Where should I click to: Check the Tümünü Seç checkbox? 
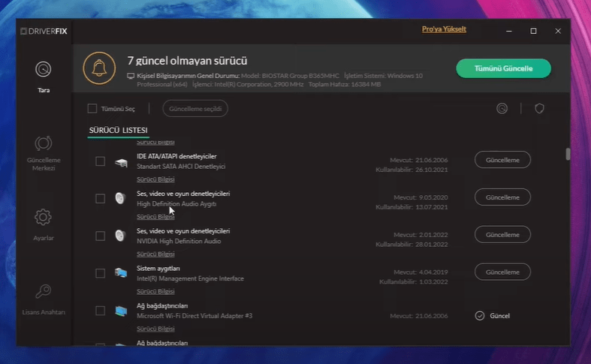click(x=92, y=109)
